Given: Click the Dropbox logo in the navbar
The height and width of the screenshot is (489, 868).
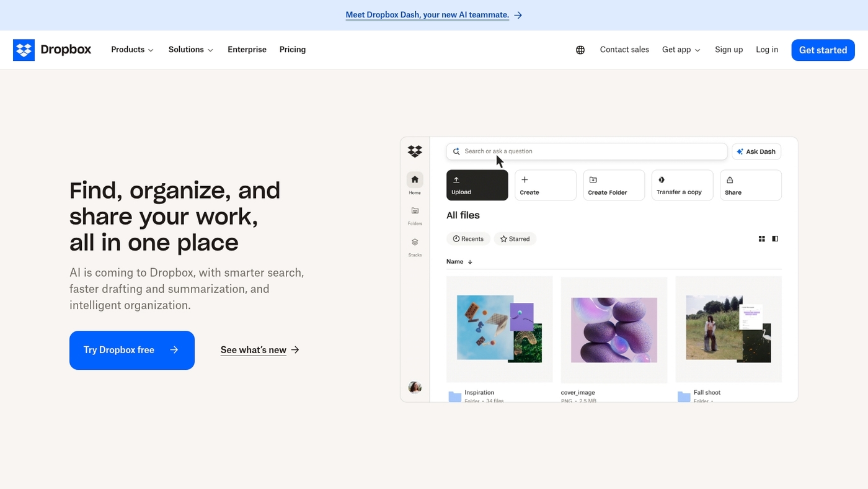Looking at the screenshot, I should [x=52, y=50].
